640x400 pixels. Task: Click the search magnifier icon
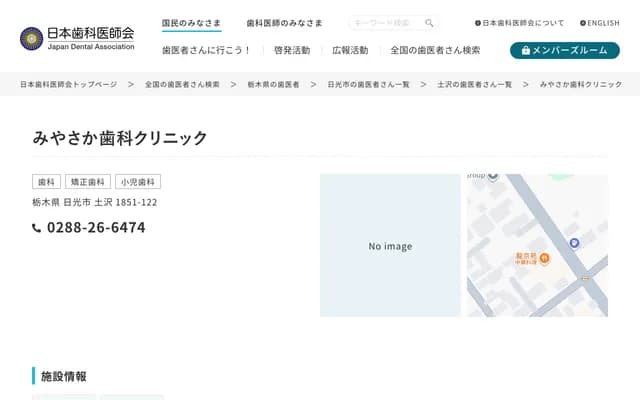(x=430, y=23)
